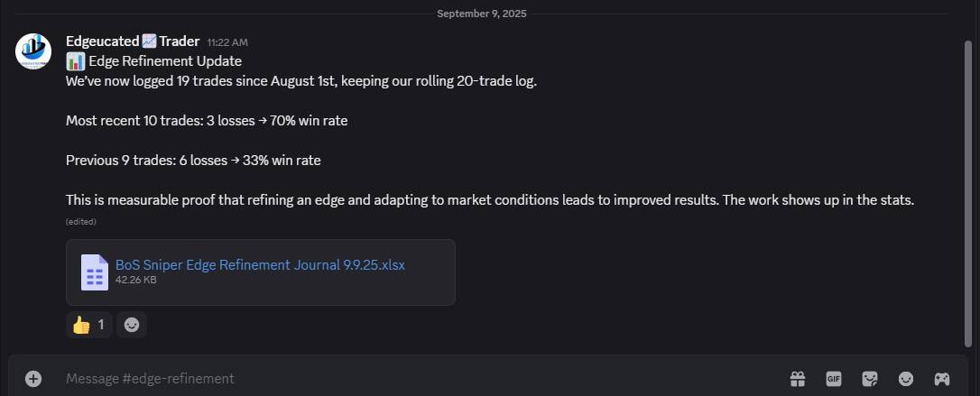Click the thumbs up reaction count
The image size is (980, 396).
101,325
